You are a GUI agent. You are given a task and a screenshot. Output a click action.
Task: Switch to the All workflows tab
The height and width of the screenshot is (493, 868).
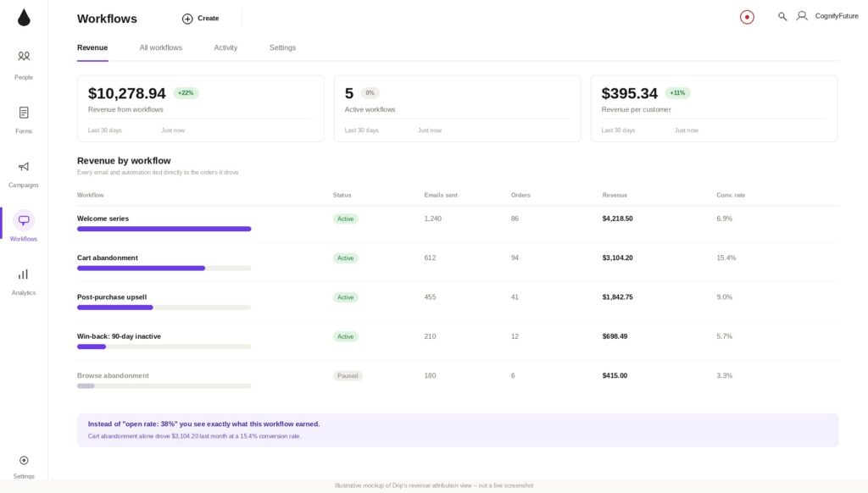(160, 47)
